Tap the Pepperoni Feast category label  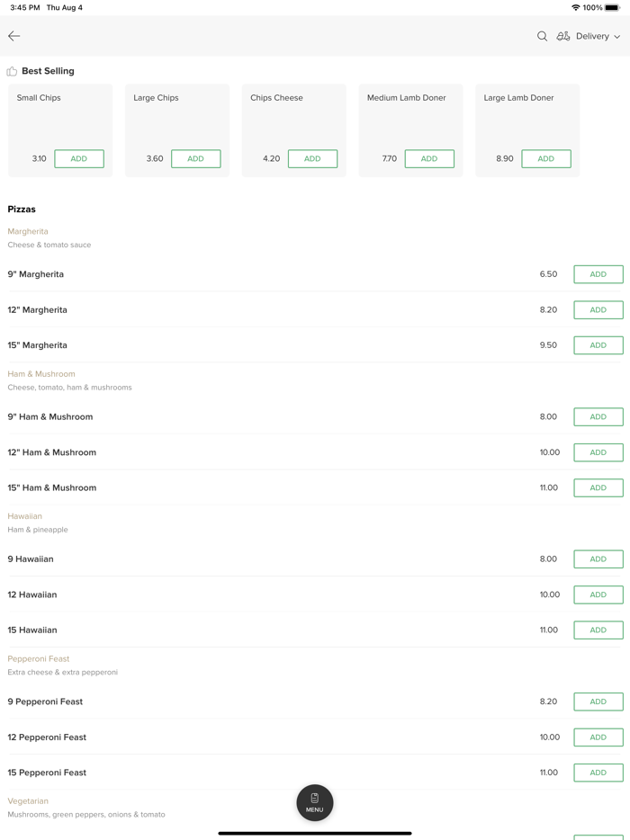[x=39, y=658]
